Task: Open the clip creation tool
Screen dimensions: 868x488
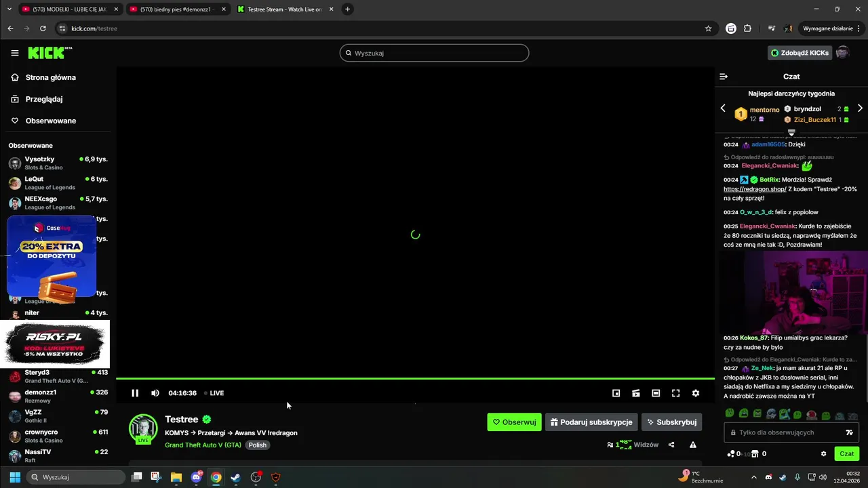Action: (636, 393)
